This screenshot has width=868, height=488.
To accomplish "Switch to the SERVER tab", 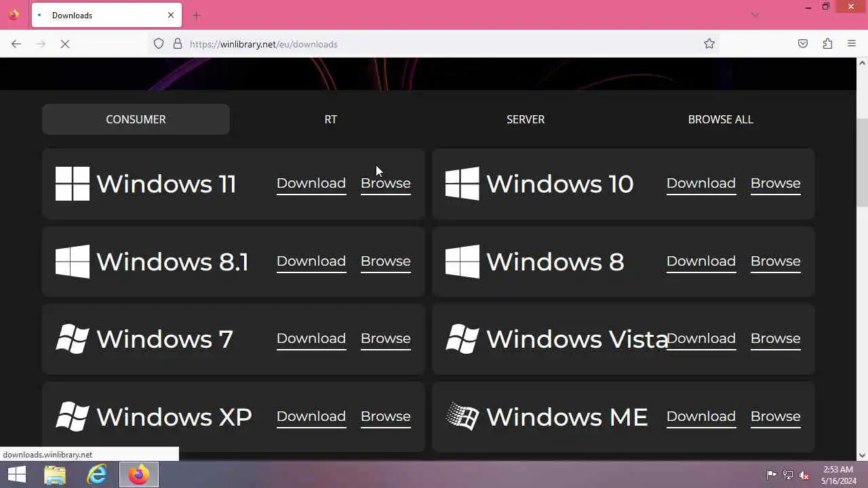I will point(526,119).
